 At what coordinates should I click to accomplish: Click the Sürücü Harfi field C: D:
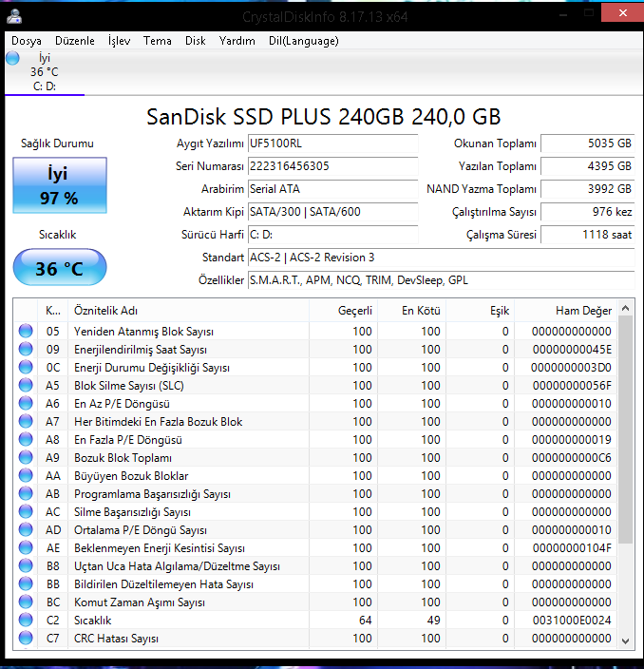click(333, 235)
